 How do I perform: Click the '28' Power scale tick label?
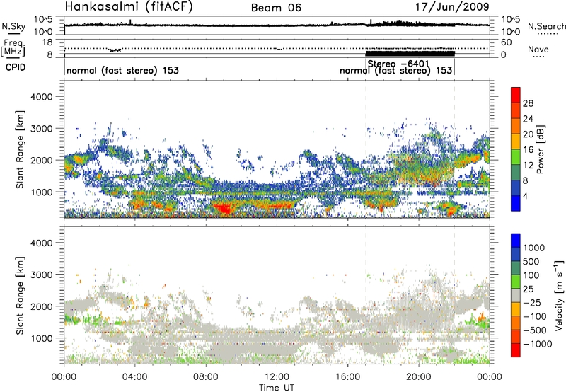528,103
